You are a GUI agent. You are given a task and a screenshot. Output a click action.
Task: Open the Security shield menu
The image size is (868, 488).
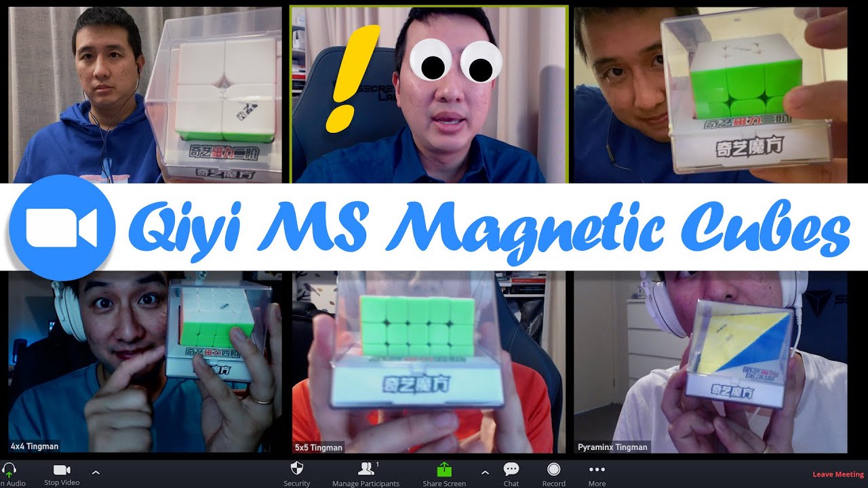coord(296,474)
